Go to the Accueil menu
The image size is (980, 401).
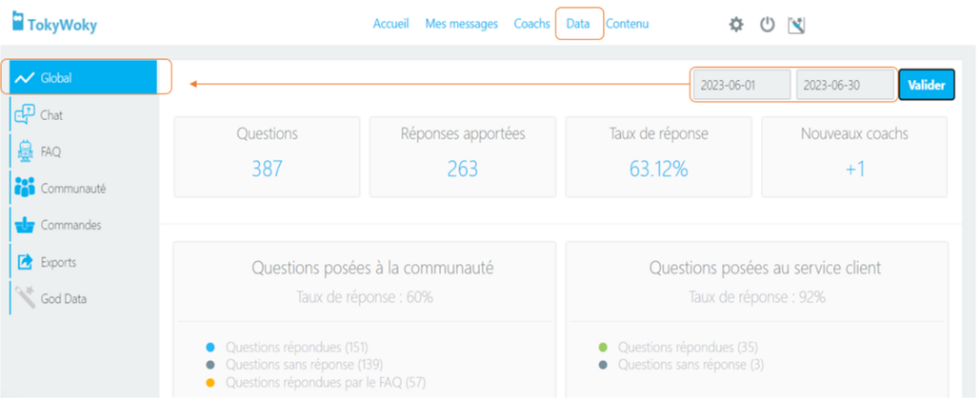coord(390,24)
